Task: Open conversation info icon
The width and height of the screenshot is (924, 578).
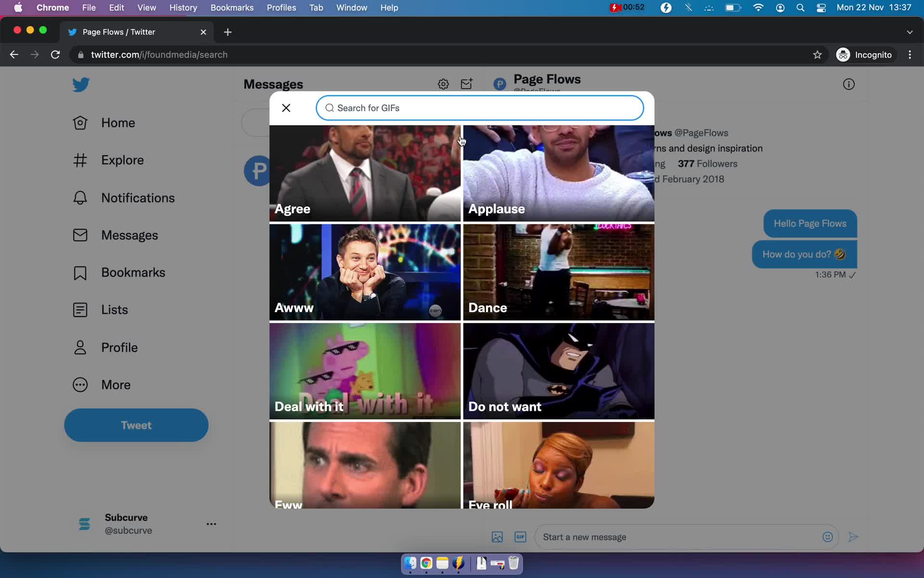Action: point(849,84)
